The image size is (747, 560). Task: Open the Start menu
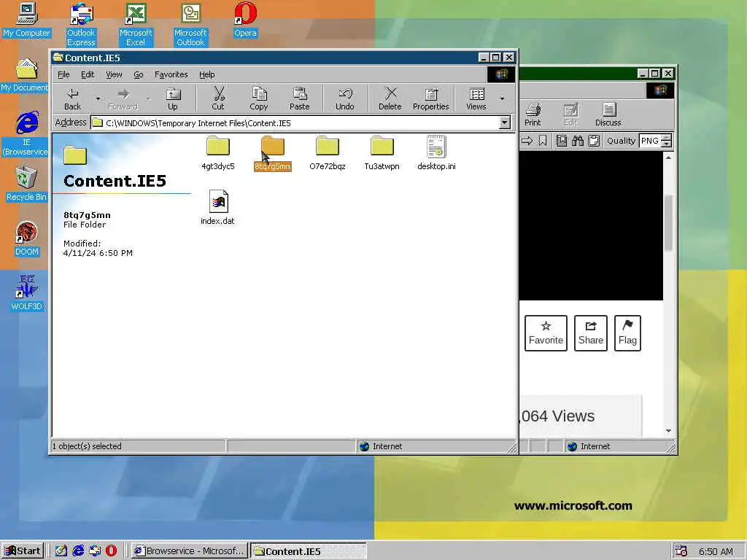[23, 551]
